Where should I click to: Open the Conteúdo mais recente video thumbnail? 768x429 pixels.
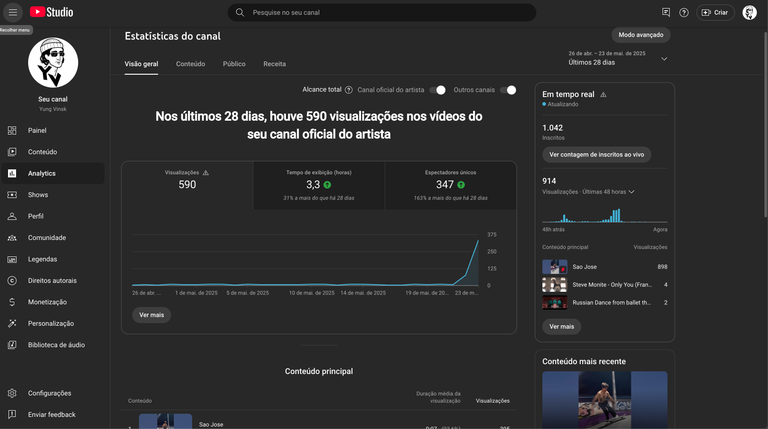tap(604, 400)
